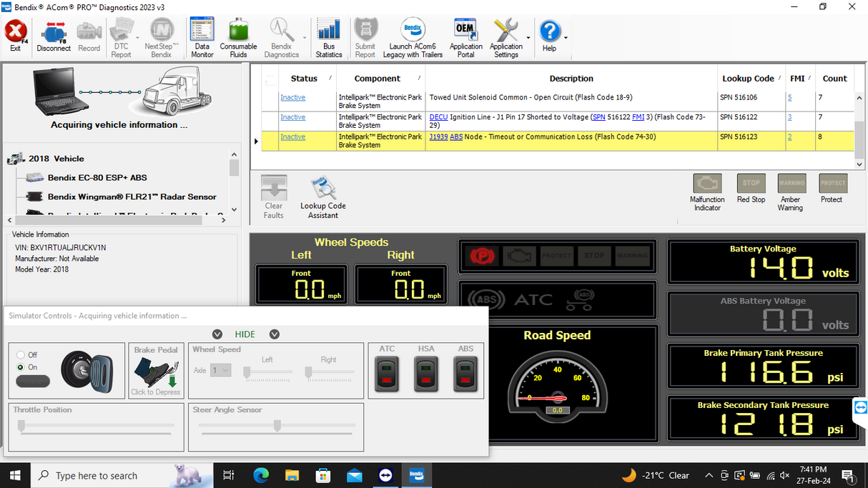Click the Record toolbar item
Viewport: 868px width, 488px height.
[x=88, y=36]
